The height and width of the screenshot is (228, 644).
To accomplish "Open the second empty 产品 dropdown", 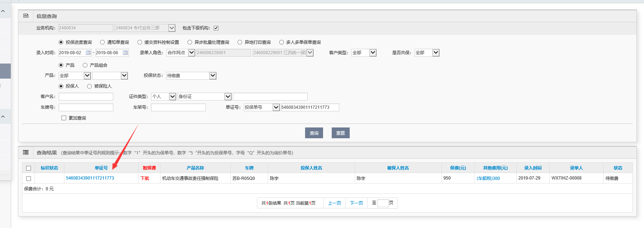I will point(110,76).
